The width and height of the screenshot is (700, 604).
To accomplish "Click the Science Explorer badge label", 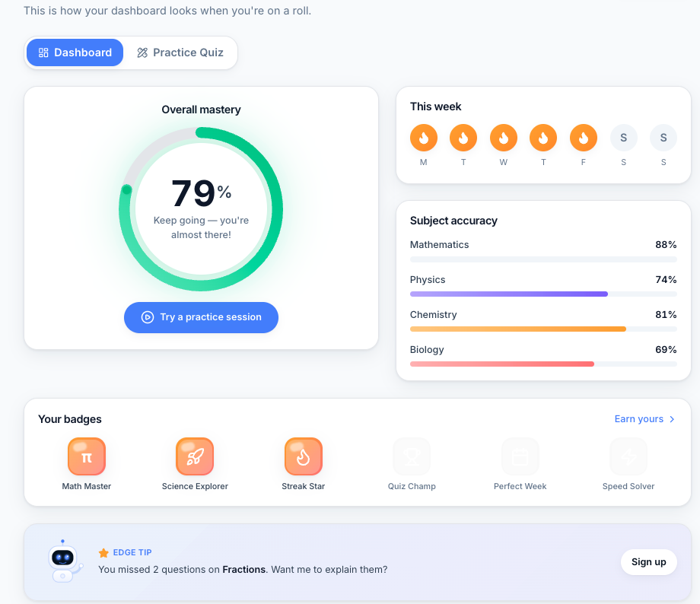I will pyautogui.click(x=195, y=486).
